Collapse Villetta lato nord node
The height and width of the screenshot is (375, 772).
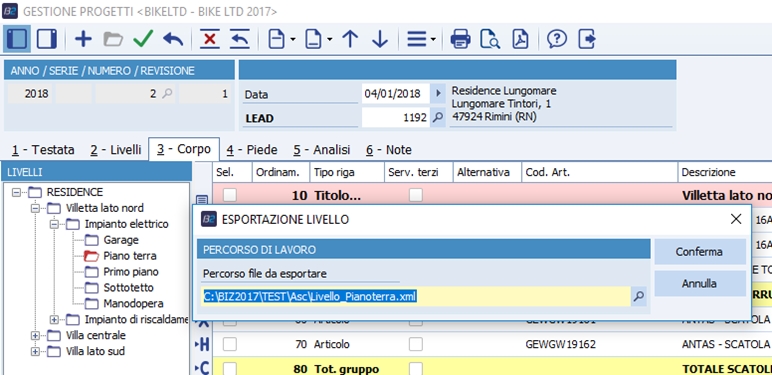[x=35, y=208]
